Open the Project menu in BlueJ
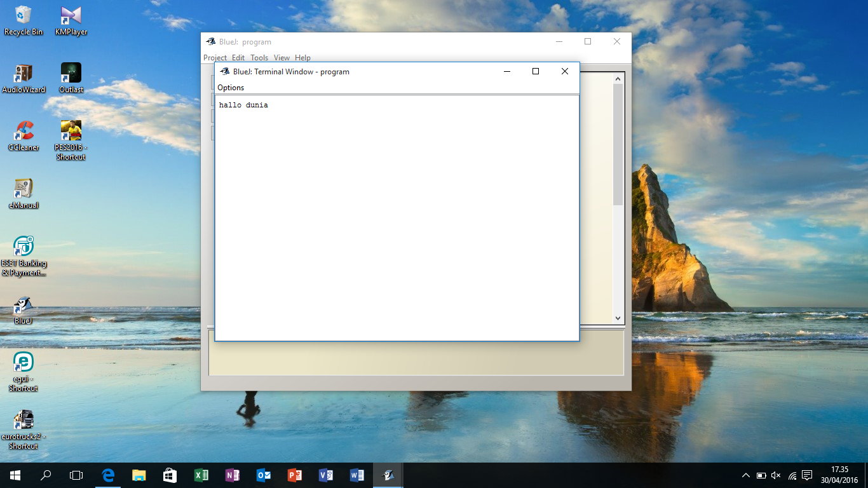Viewport: 868px width, 488px height. pyautogui.click(x=215, y=57)
